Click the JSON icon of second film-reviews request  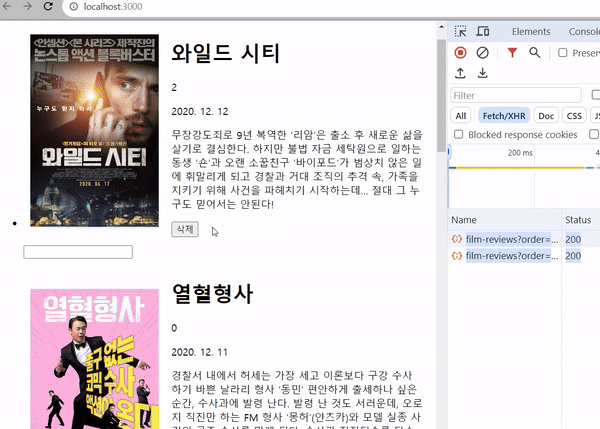click(x=457, y=256)
